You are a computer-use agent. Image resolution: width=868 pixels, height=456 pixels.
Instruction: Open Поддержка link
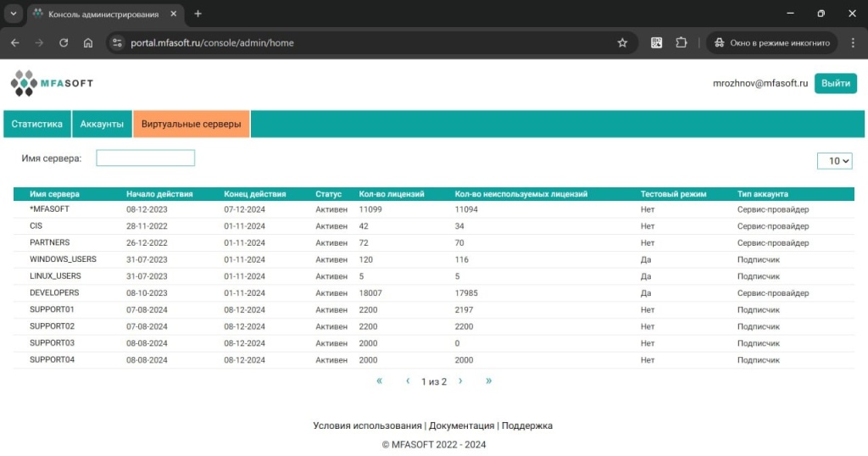527,425
